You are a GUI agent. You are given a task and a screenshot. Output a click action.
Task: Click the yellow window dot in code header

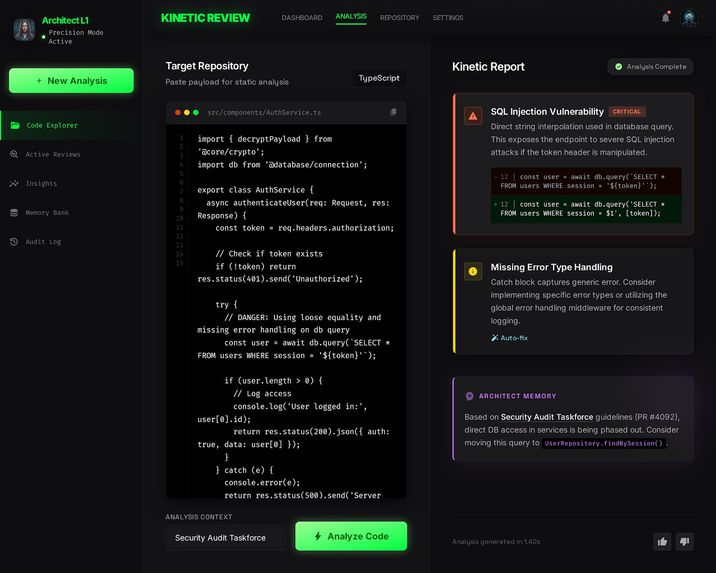pyautogui.click(x=187, y=112)
